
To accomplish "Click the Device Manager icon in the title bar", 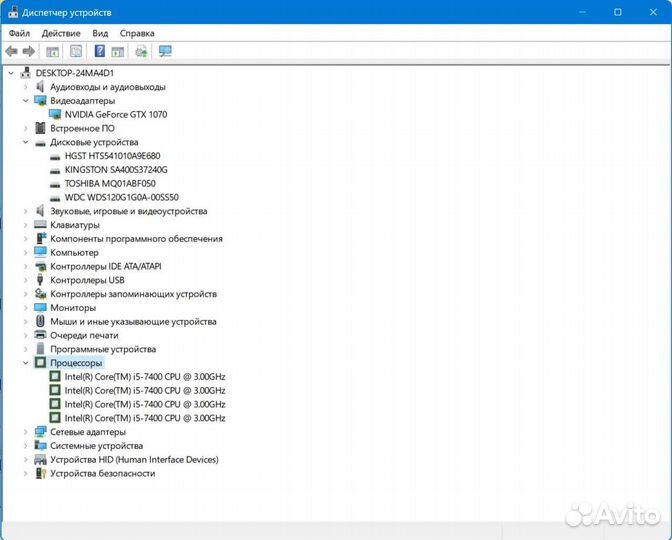I will tap(11, 12).
